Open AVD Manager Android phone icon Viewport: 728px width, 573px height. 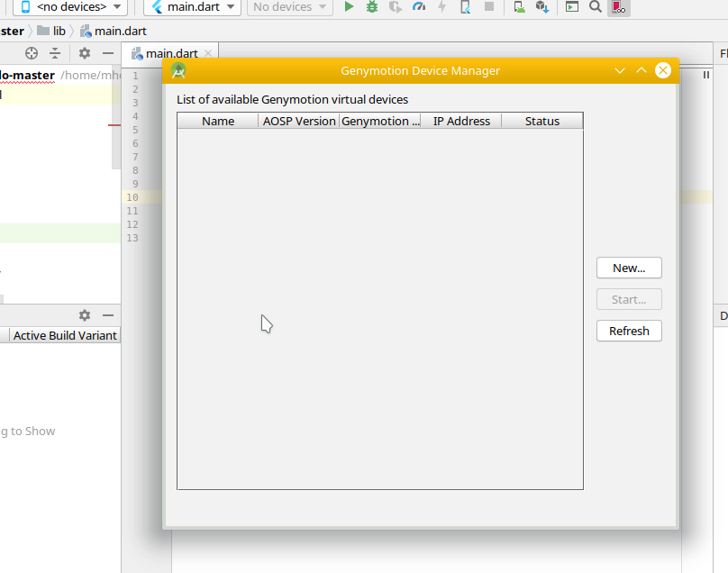coord(520,7)
